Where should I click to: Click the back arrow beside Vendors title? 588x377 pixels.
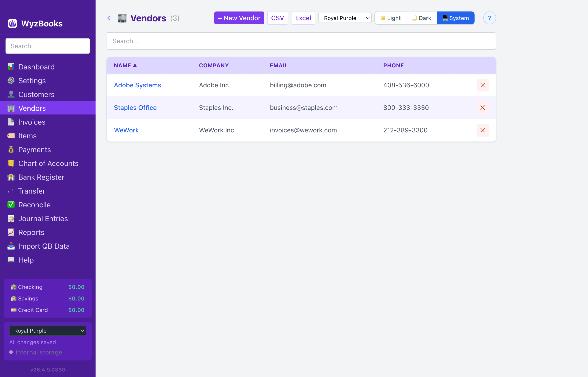(x=110, y=18)
